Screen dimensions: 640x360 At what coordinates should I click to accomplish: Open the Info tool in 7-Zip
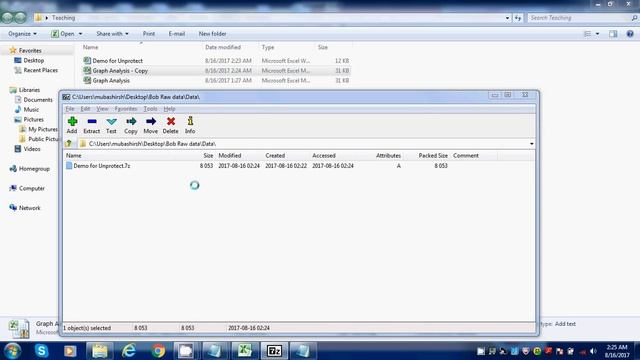(190, 125)
